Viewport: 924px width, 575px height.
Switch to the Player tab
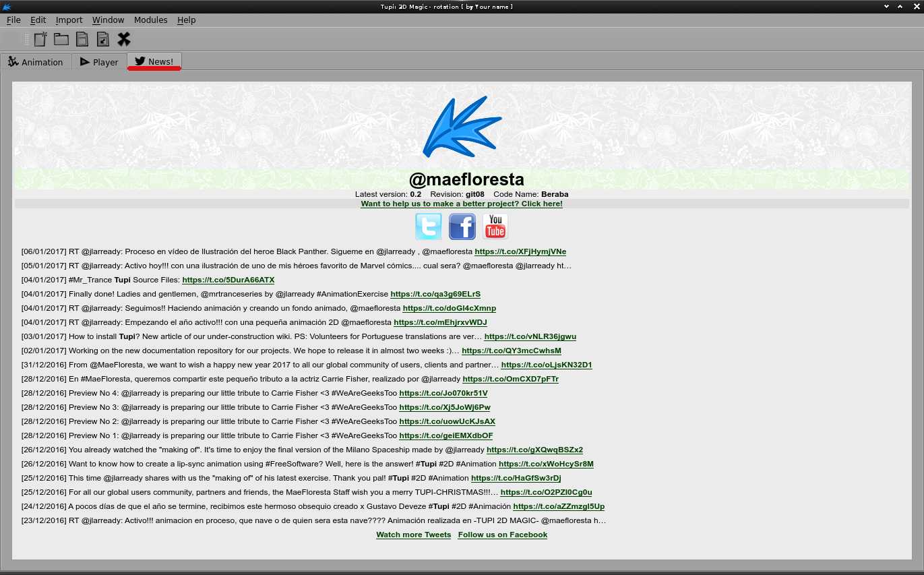(x=99, y=62)
